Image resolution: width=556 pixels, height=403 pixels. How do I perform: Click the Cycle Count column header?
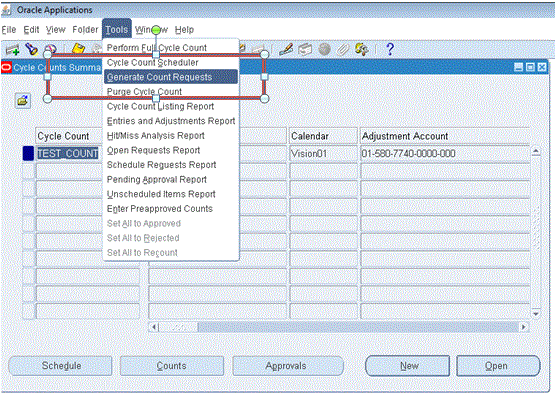click(x=69, y=136)
